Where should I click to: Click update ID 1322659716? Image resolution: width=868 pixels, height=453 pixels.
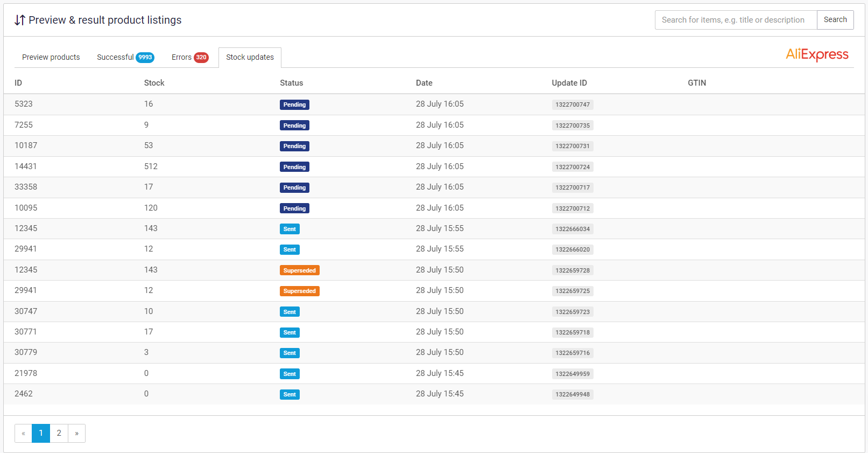(x=573, y=353)
